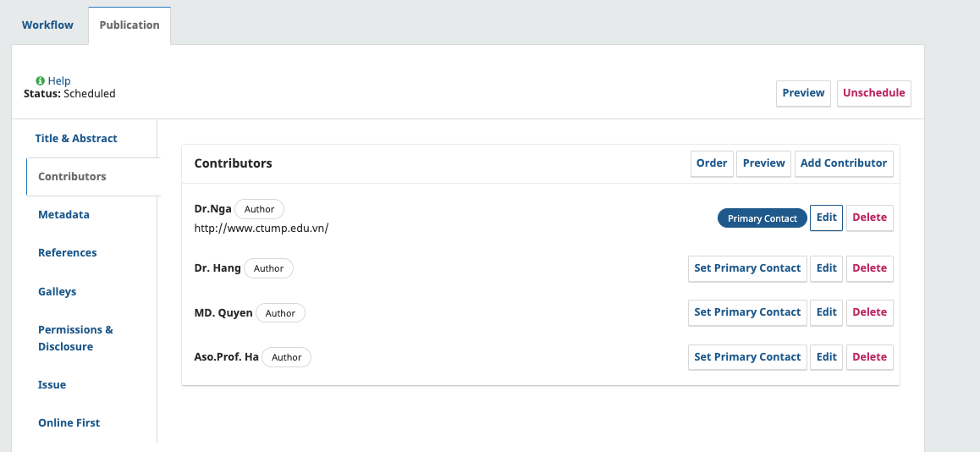Viewport: 980px width, 452px height.
Task: Click the green Help info icon
Action: tap(40, 81)
